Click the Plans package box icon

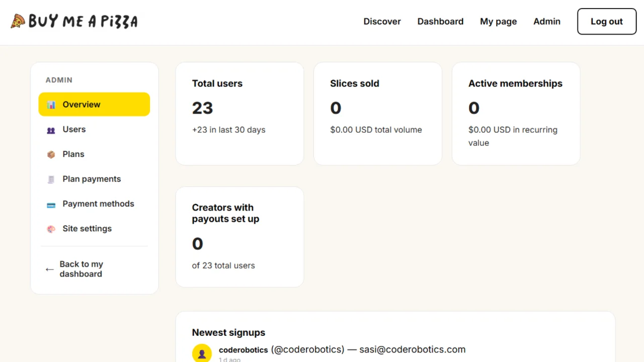(51, 154)
